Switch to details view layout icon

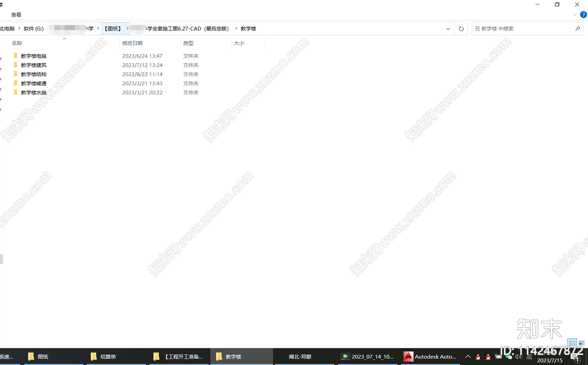pos(572,343)
